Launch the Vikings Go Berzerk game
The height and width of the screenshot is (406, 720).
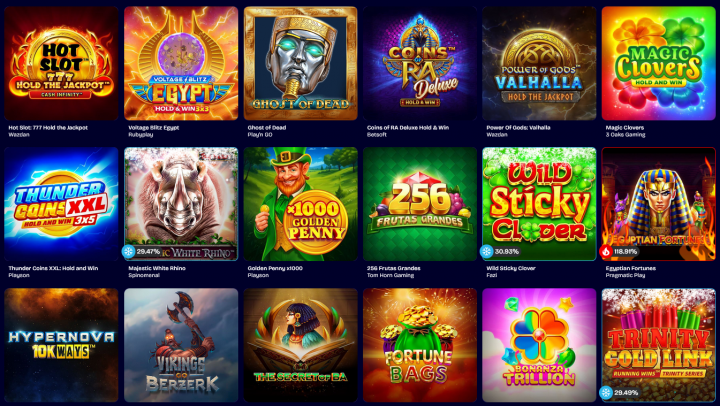181,345
